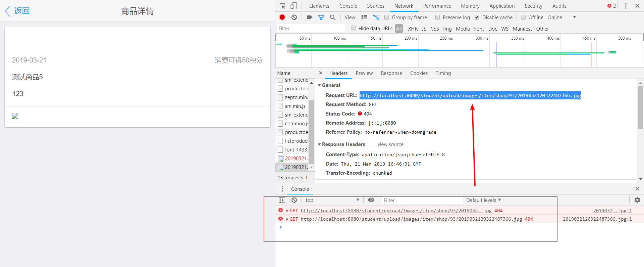Screen dimensions: 644x267
Task: Close the request details pane
Action: [x=321, y=73]
